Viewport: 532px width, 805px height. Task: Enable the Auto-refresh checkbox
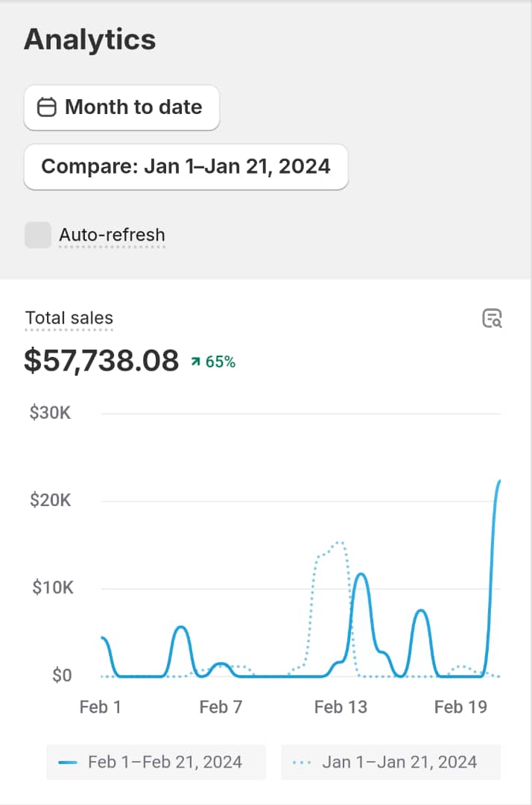[x=38, y=235]
